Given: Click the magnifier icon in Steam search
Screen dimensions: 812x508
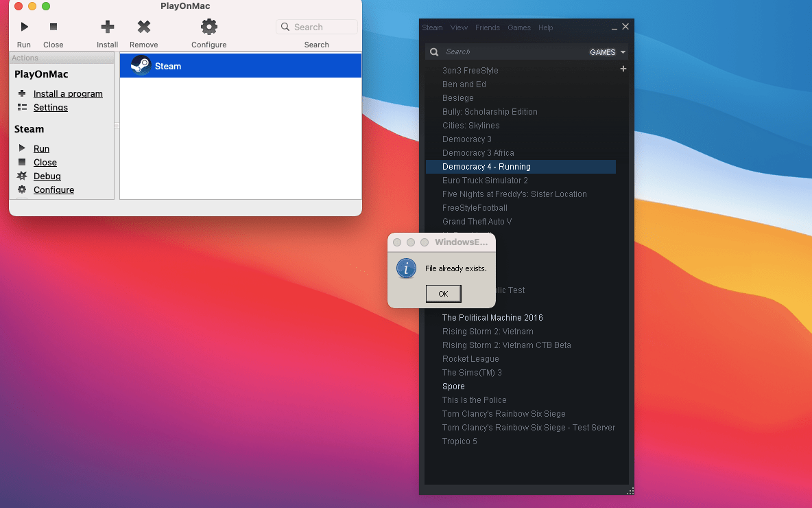Looking at the screenshot, I should coord(434,52).
